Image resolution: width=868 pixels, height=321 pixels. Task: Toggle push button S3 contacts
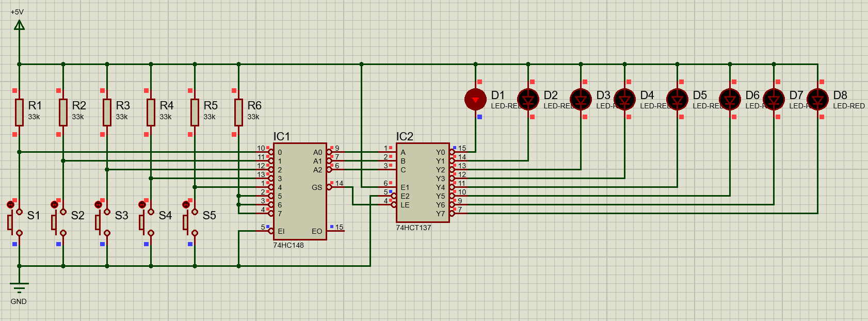pos(103,222)
